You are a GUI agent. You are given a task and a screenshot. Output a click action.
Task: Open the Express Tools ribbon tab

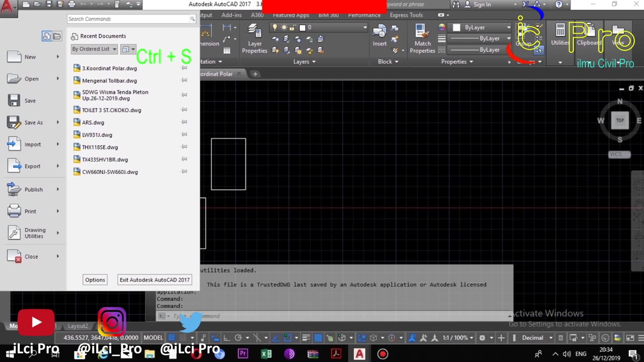[x=406, y=15]
